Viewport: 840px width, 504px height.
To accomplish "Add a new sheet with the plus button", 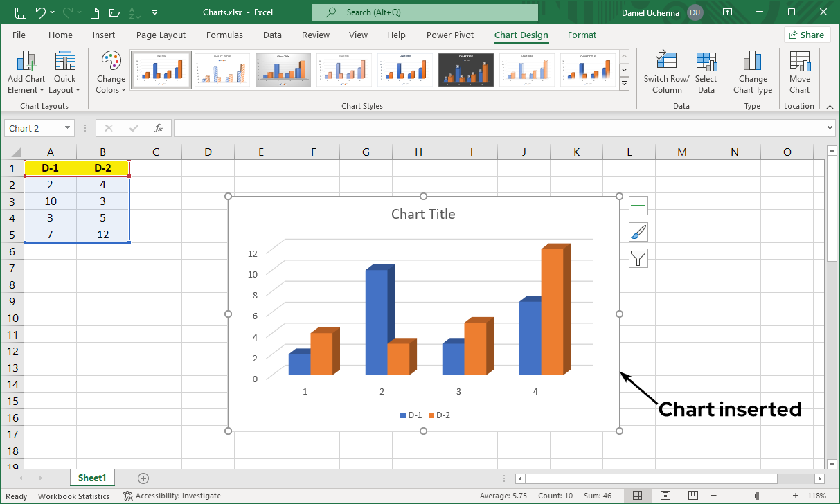I will 143,478.
